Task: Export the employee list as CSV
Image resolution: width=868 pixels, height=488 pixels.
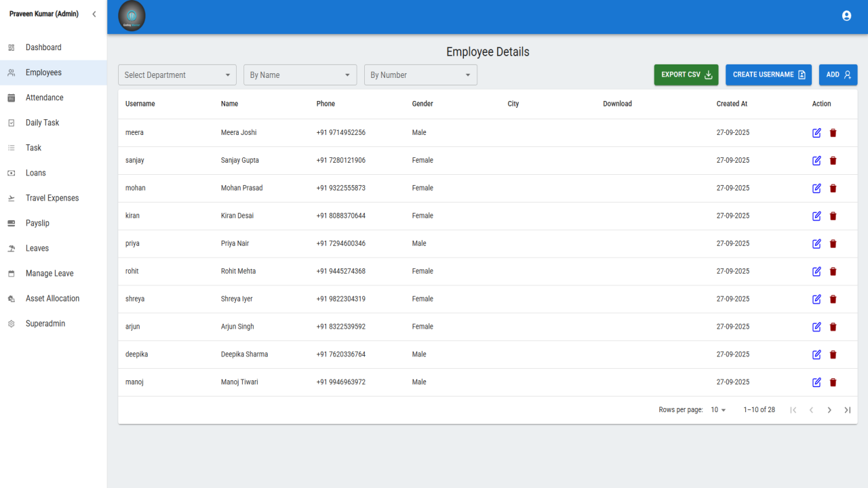Action: tap(686, 75)
